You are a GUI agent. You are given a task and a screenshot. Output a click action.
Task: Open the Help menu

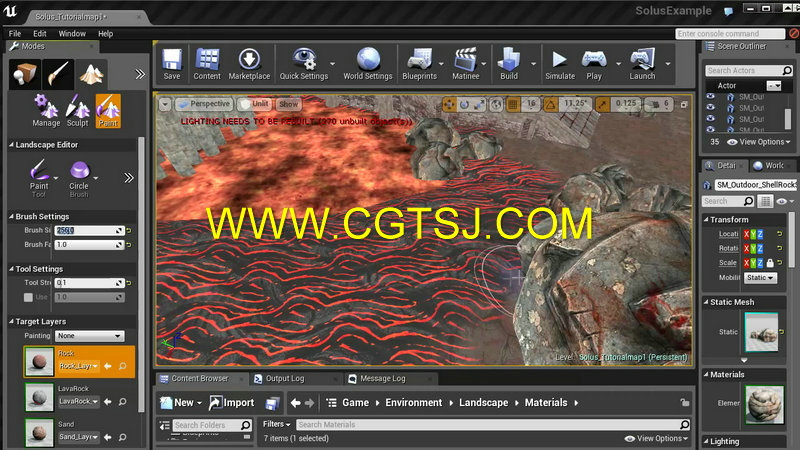106,34
